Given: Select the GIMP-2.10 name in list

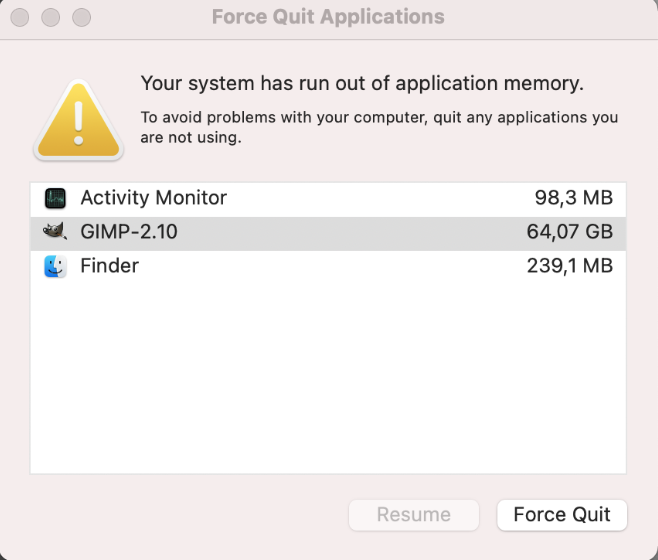Looking at the screenshot, I should 129,232.
